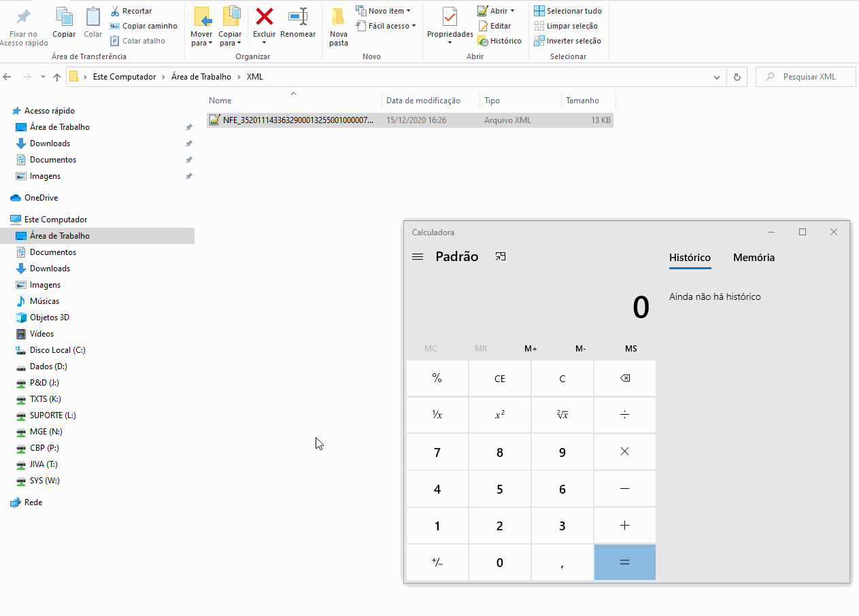859x616 pixels.
Task: Click the calculator plus key
Action: pyautogui.click(x=625, y=526)
